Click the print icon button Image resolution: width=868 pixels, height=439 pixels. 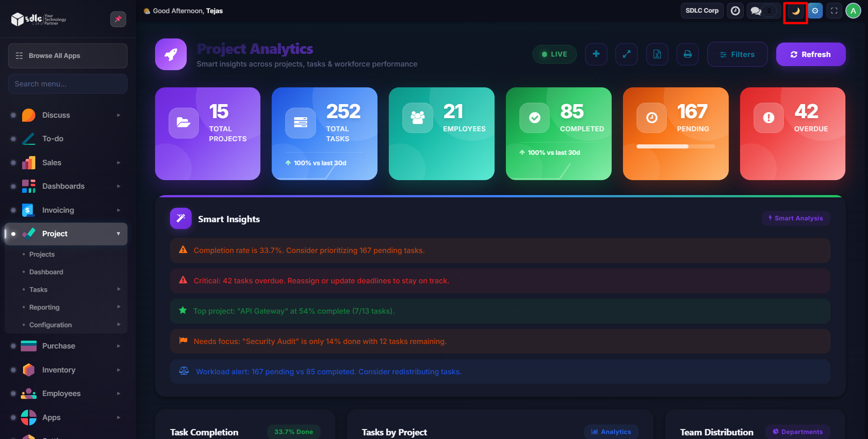pos(687,54)
